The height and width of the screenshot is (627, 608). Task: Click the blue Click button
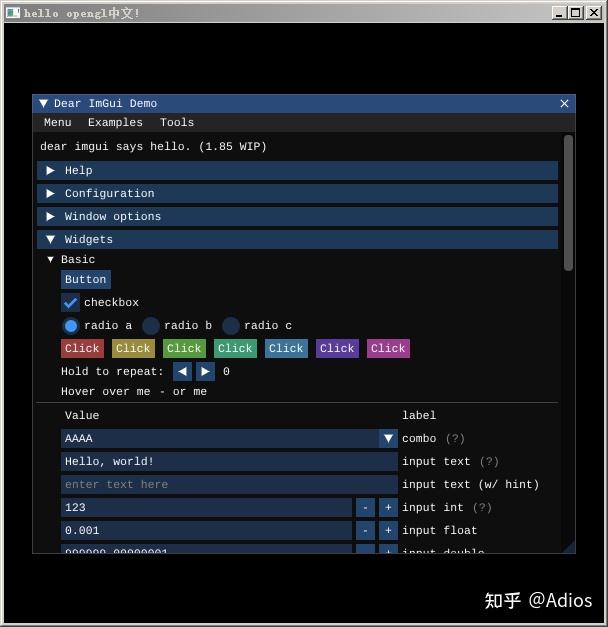pos(286,348)
